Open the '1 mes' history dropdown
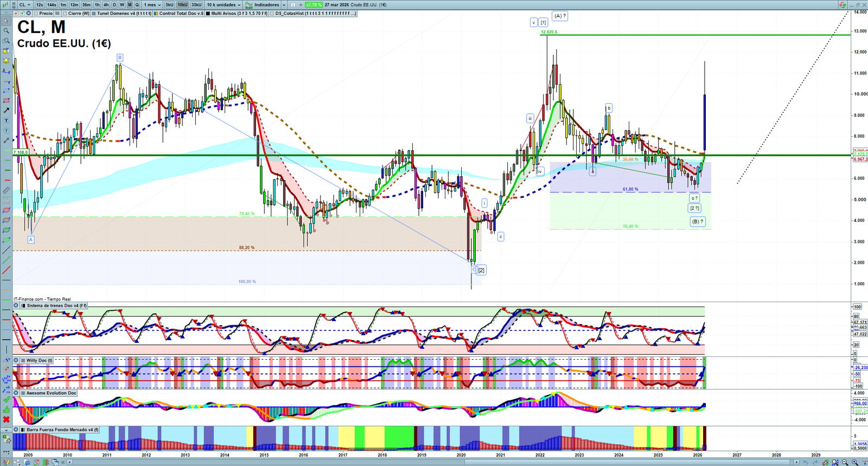The image size is (868, 466). tap(152, 5)
